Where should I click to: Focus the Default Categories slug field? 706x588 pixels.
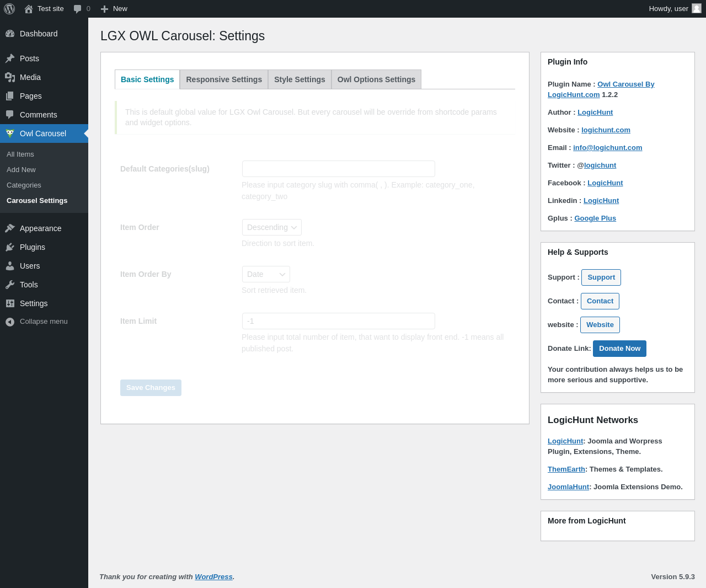point(339,169)
